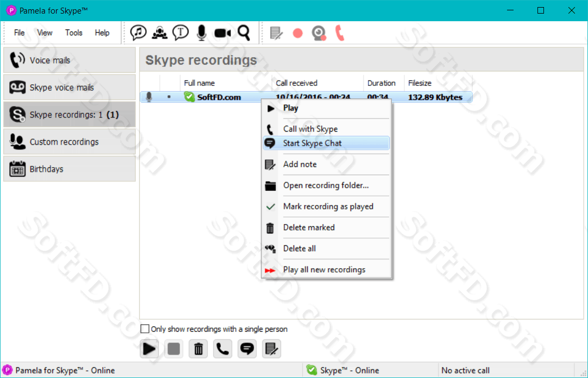Sort by the Filesize column header
The height and width of the screenshot is (378, 588).
pyautogui.click(x=438, y=83)
